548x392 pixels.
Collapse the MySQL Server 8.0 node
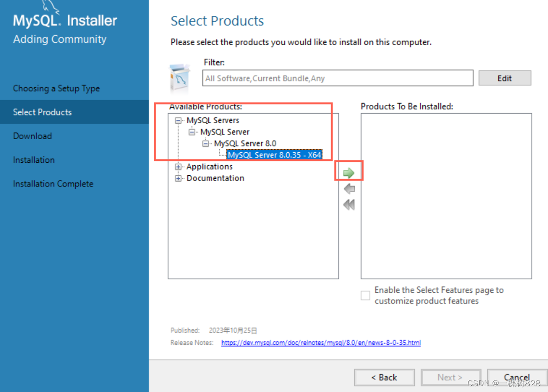pyautogui.click(x=205, y=144)
